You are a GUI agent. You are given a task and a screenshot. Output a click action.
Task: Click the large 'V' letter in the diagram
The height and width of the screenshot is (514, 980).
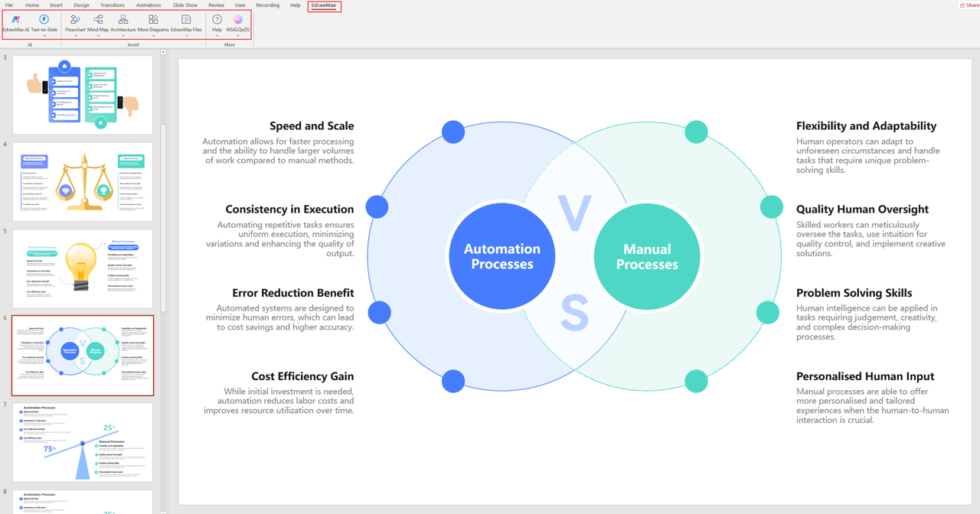coord(574,214)
